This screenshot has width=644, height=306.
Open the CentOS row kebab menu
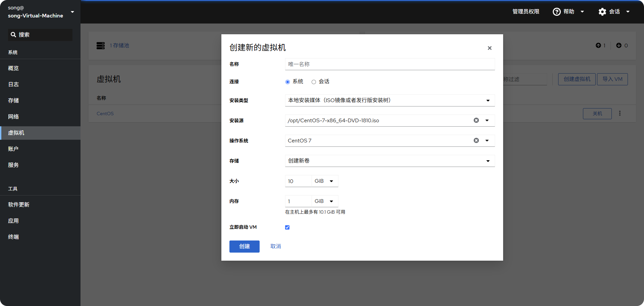point(620,114)
